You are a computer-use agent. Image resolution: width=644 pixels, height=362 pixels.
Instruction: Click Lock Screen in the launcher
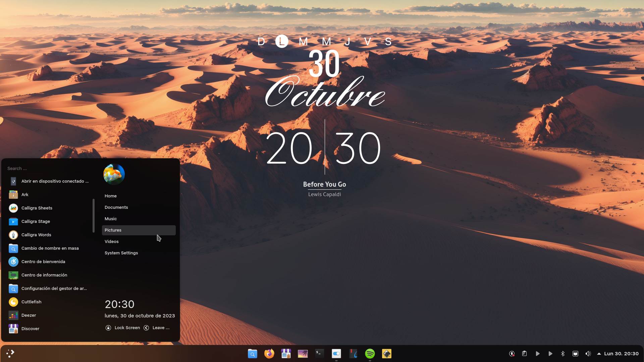(x=123, y=328)
